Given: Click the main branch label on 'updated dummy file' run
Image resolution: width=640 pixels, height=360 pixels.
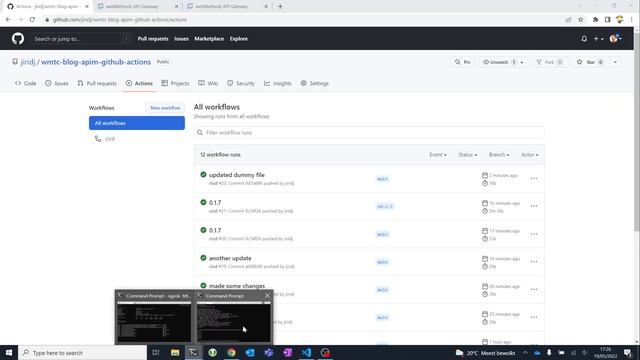Looking at the screenshot, I should coord(382,179).
